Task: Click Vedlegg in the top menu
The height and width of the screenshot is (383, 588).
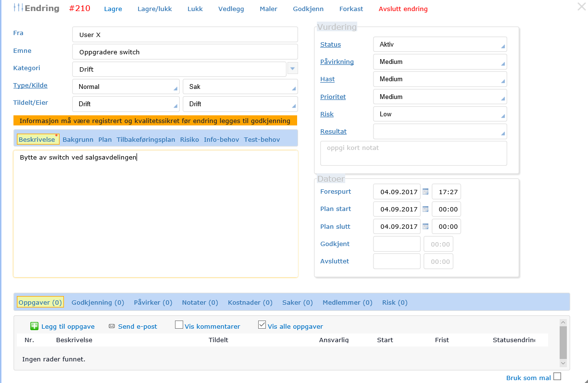Action: tap(231, 9)
